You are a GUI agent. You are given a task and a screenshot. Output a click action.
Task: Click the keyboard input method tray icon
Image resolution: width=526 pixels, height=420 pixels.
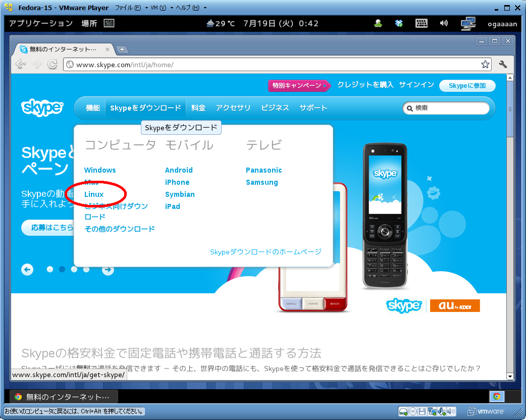(x=422, y=23)
